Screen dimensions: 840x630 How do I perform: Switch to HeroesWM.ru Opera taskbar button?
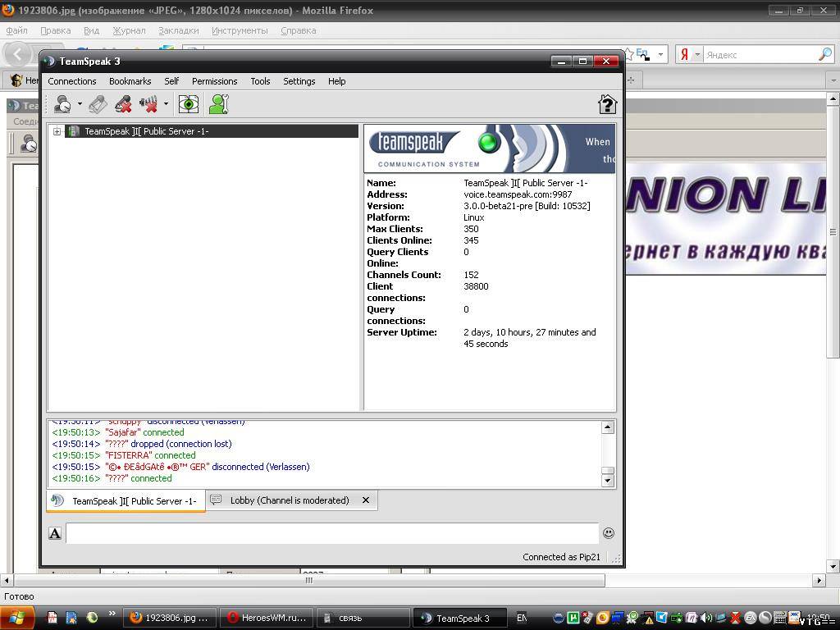coord(267,618)
